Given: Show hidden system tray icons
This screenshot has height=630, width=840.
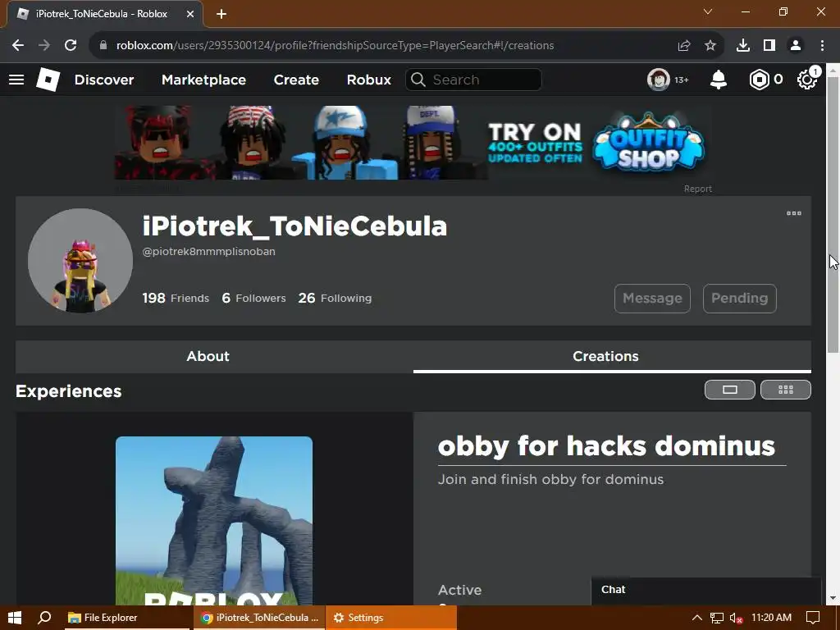Looking at the screenshot, I should pos(696,618).
